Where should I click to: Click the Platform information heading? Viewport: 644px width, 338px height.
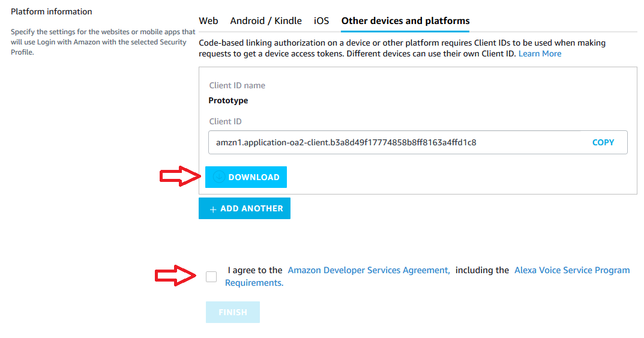click(52, 12)
